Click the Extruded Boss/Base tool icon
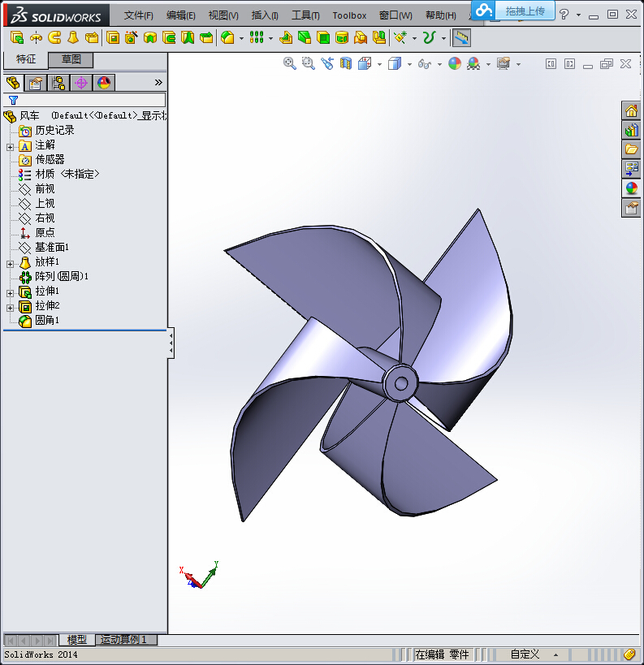 click(16, 38)
